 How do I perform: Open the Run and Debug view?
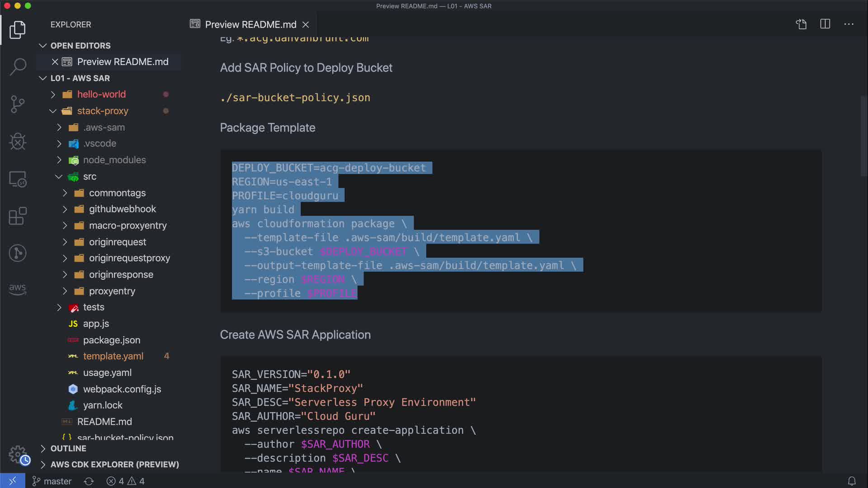[x=18, y=141]
